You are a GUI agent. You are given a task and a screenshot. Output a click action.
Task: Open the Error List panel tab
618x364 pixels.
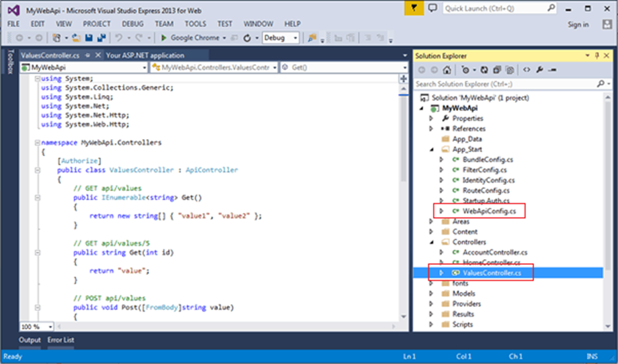60,340
